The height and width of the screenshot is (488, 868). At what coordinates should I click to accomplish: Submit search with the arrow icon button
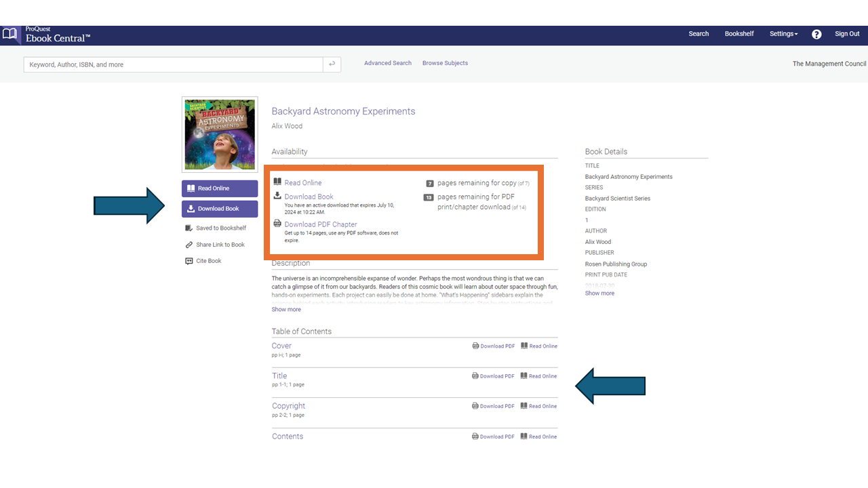[x=332, y=64]
